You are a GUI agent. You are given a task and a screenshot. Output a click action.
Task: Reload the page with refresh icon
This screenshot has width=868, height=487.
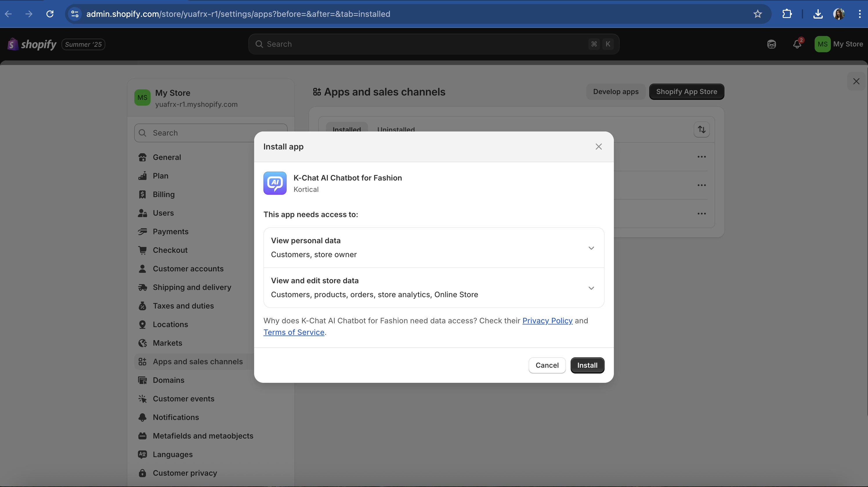tap(50, 14)
